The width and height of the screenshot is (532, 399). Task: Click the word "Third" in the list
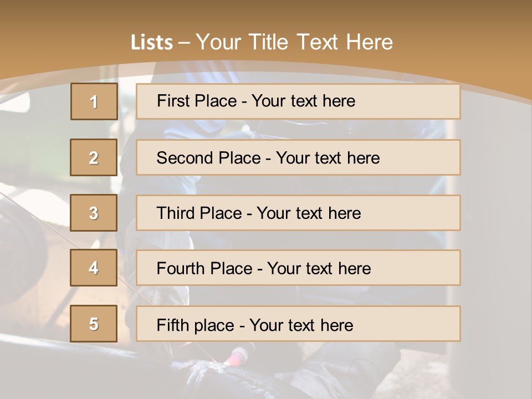[176, 213]
